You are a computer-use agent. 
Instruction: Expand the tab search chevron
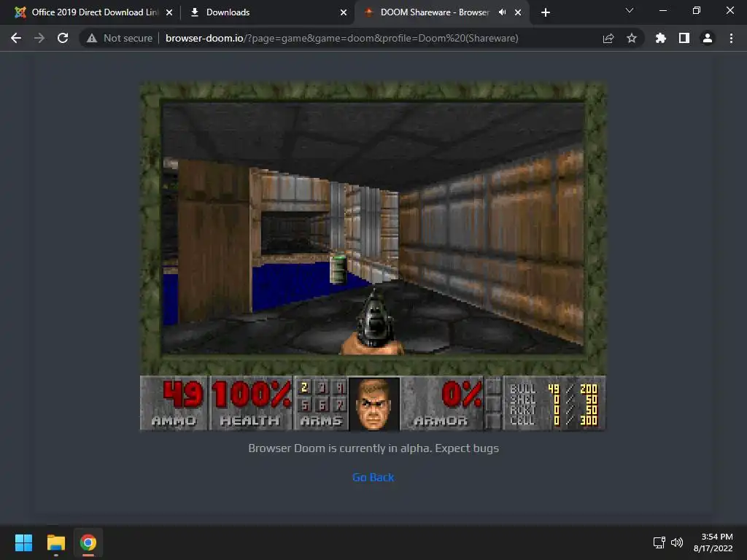coord(630,10)
